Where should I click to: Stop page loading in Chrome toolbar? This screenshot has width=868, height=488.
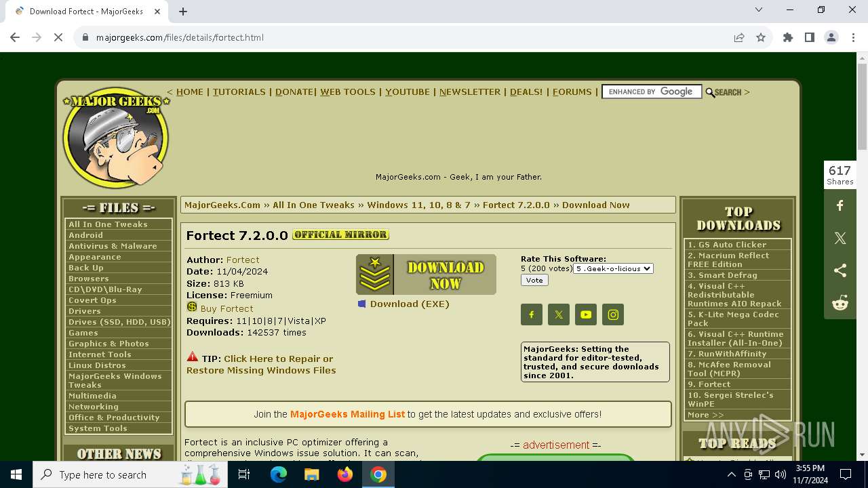point(58,37)
